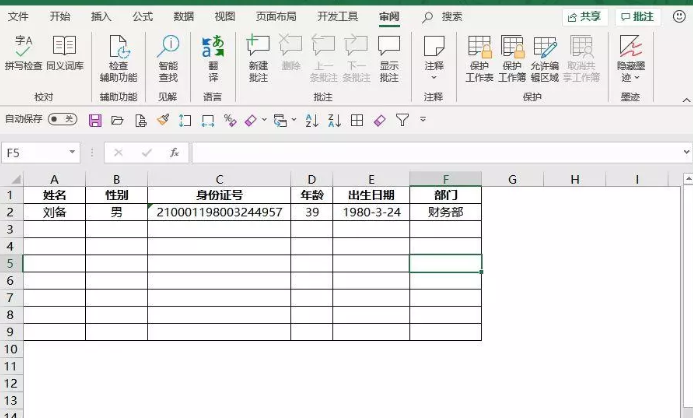This screenshot has height=418, width=693.
Task: Click the cell with age 39
Action: [x=312, y=212]
